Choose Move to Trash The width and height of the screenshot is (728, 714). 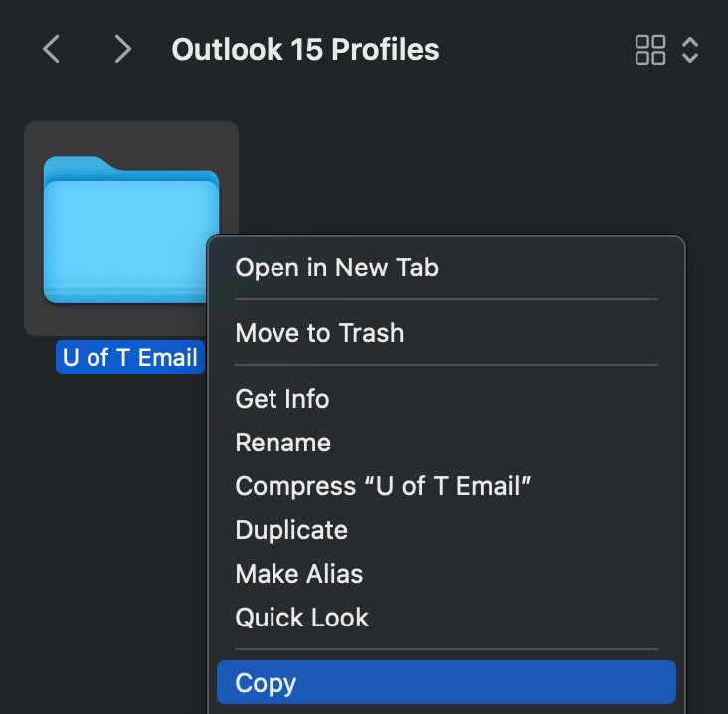pos(447,333)
